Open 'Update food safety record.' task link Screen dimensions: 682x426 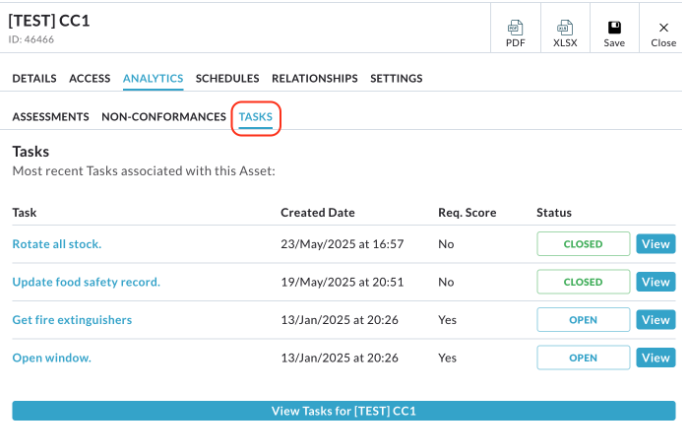point(86,282)
